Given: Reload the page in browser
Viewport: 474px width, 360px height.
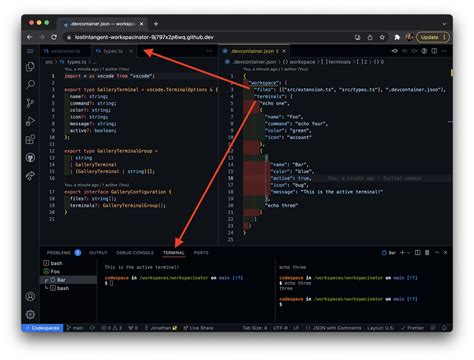Looking at the screenshot, I should coord(54,37).
